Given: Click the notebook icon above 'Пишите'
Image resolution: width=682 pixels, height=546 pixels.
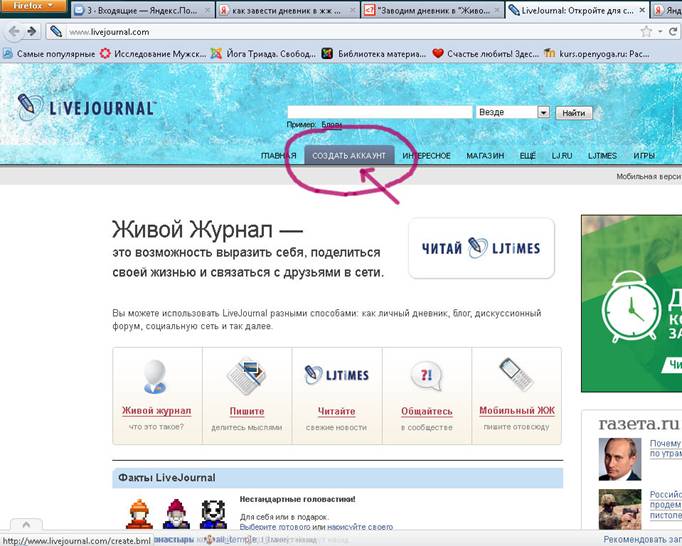Looking at the screenshot, I should click(x=246, y=376).
